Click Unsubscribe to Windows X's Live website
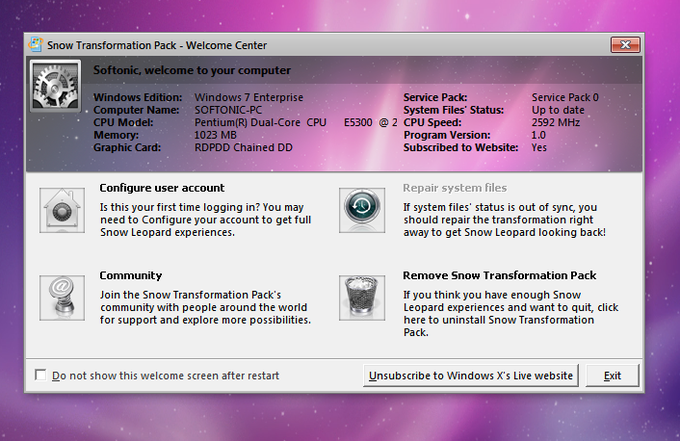Viewport: 680px width, 441px height. tap(471, 376)
